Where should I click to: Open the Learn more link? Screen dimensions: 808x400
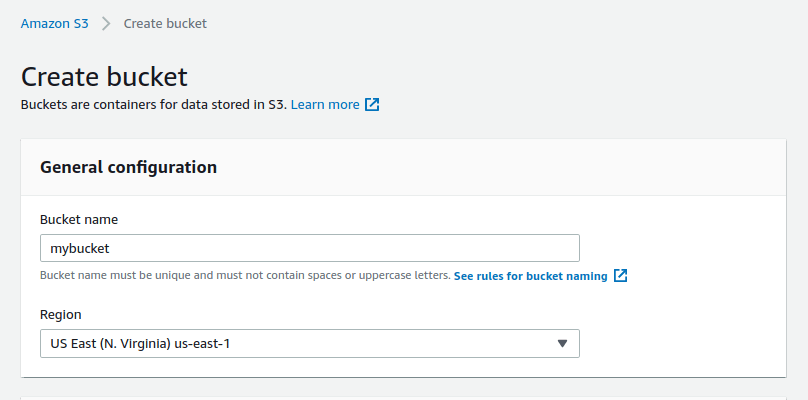(325, 105)
